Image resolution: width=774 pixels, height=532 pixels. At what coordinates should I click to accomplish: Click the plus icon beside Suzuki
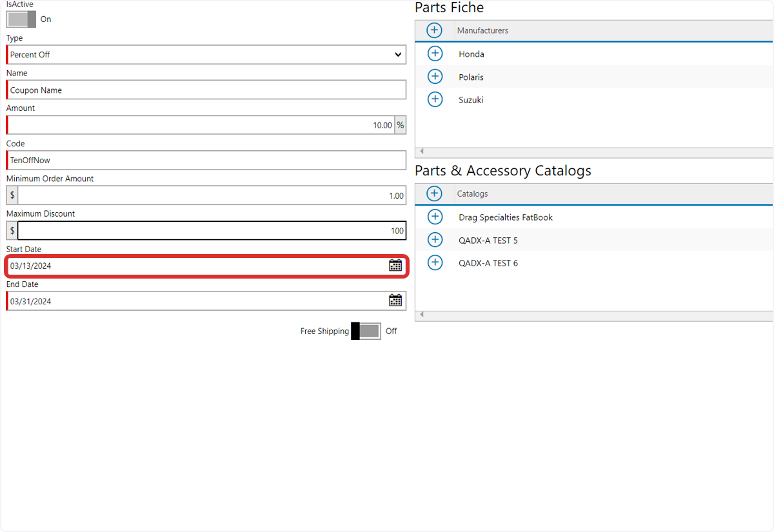435,99
